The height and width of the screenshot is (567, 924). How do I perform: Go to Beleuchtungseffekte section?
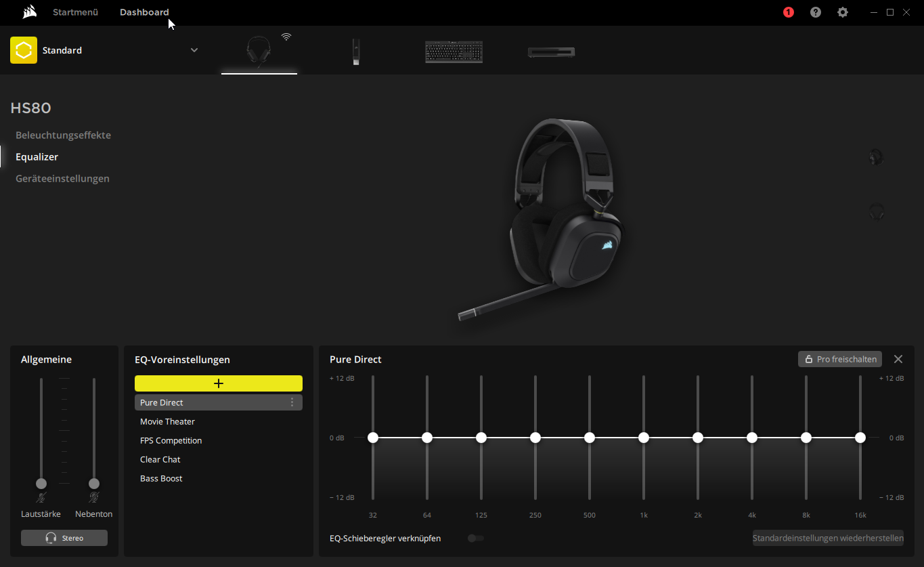(63, 135)
